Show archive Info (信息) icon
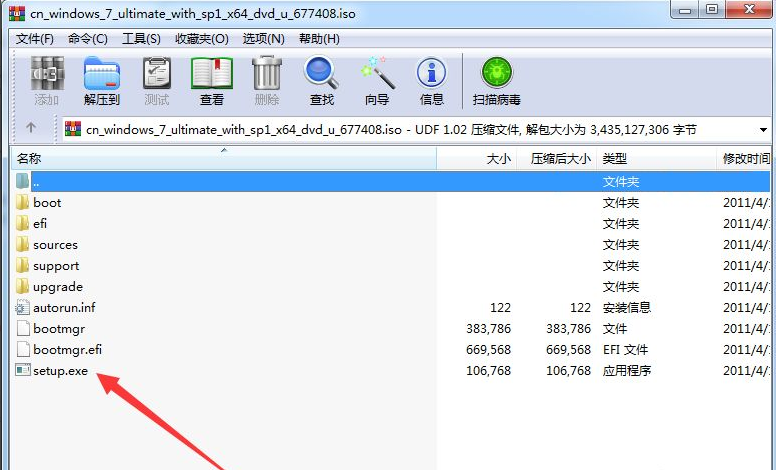This screenshot has height=470, width=776. pos(432,73)
